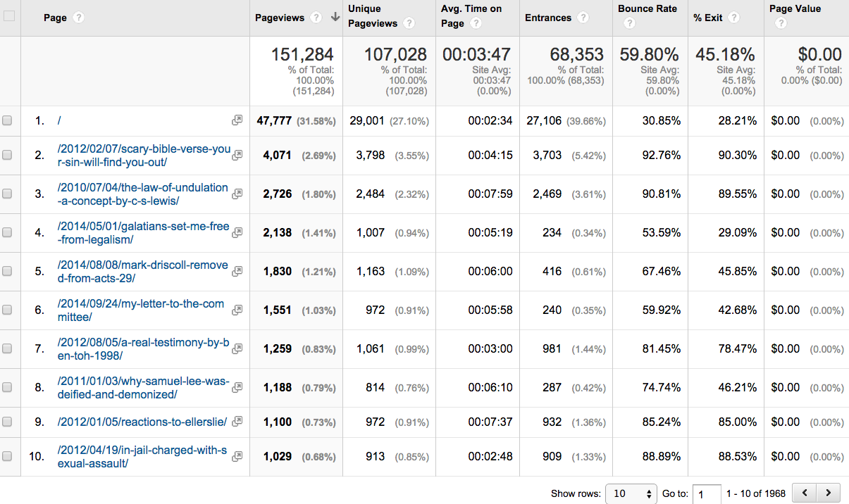
Task: Click help icon for Entrances column
Action: pos(583,18)
